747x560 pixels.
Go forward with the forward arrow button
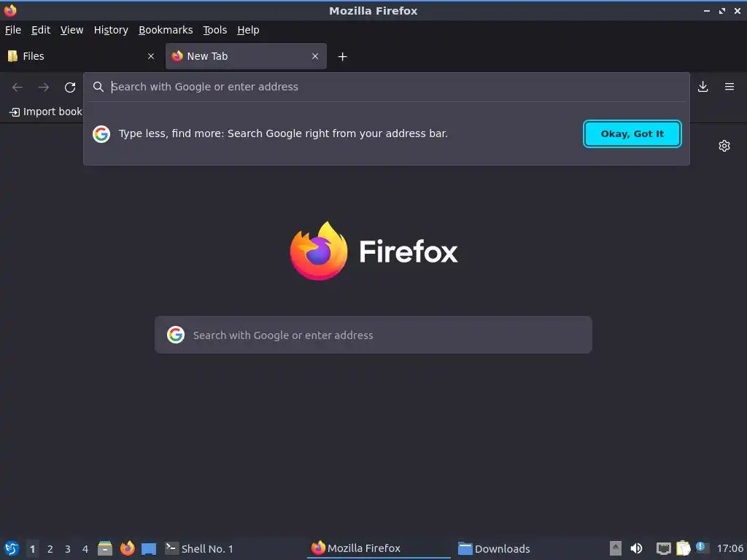pos(44,87)
